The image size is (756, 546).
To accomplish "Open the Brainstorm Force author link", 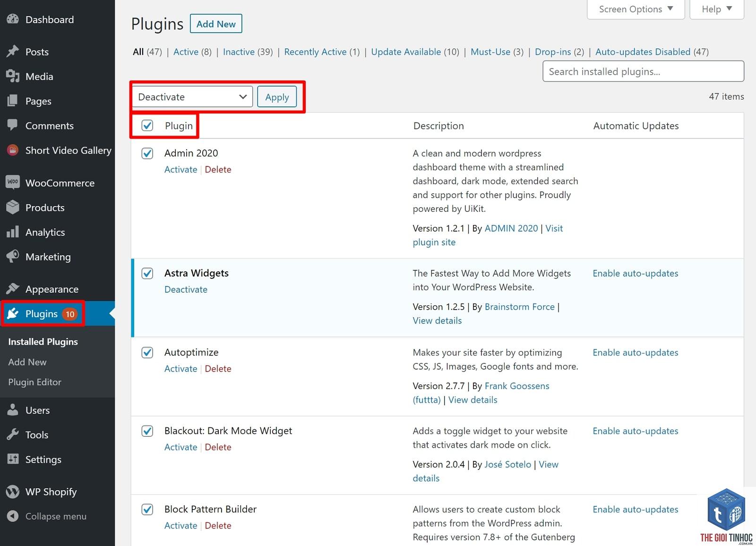I will (520, 307).
